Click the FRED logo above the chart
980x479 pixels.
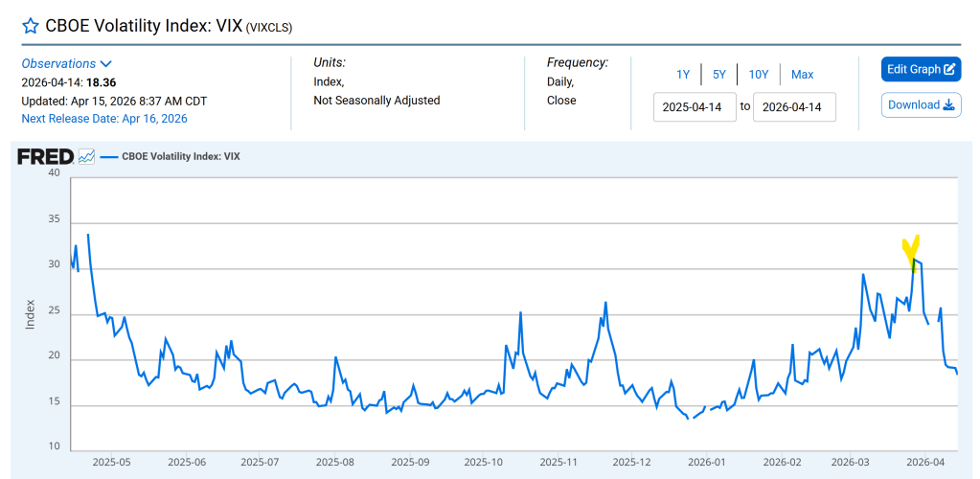[x=45, y=156]
